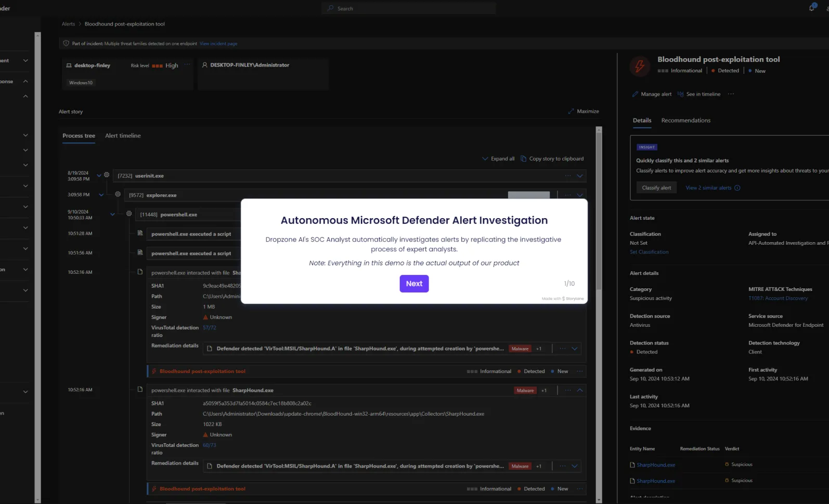The image size is (829, 504).
Task: Click info icon next to similar alerts
Action: pyautogui.click(x=737, y=188)
